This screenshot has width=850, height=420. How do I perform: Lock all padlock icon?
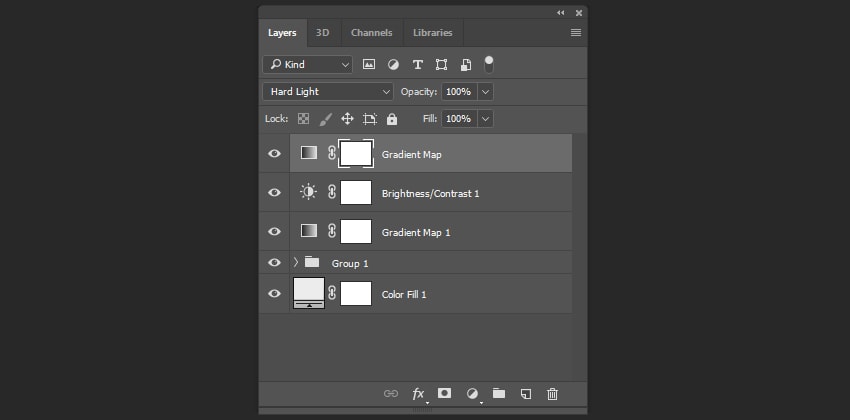click(392, 119)
